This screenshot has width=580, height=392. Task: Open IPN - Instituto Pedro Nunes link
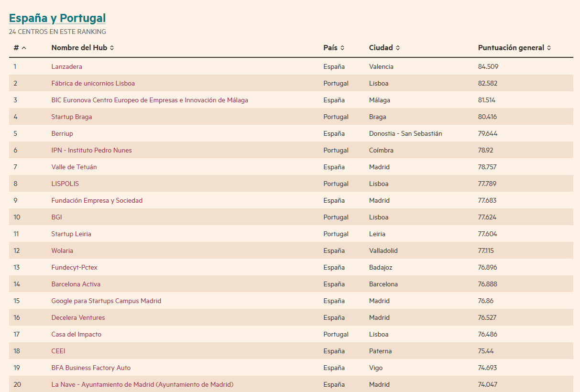[x=91, y=150]
